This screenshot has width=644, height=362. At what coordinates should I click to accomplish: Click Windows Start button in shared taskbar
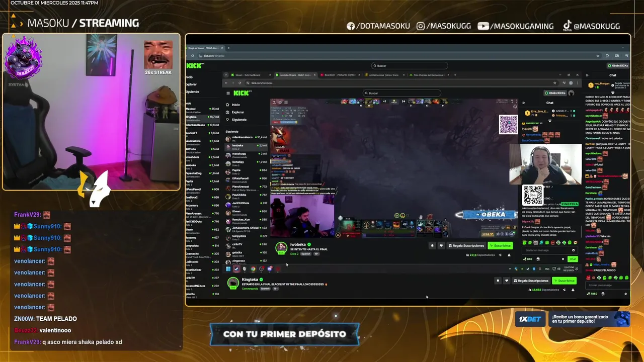click(228, 269)
